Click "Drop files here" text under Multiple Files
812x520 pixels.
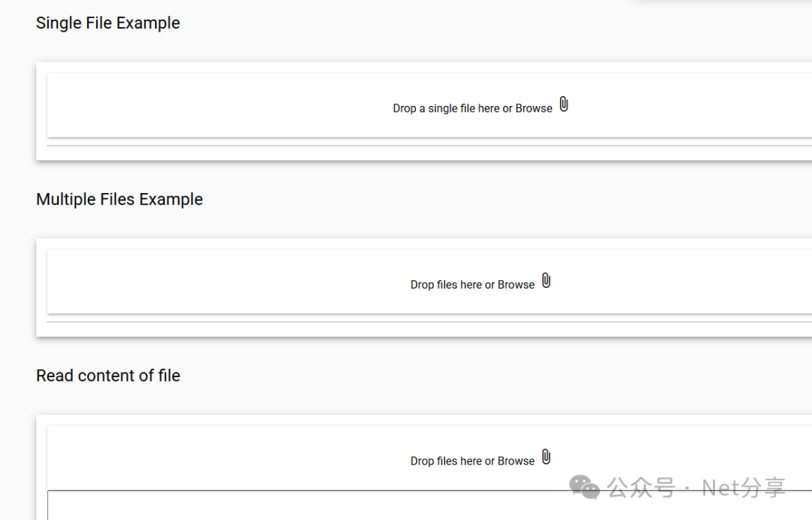pyautogui.click(x=446, y=285)
